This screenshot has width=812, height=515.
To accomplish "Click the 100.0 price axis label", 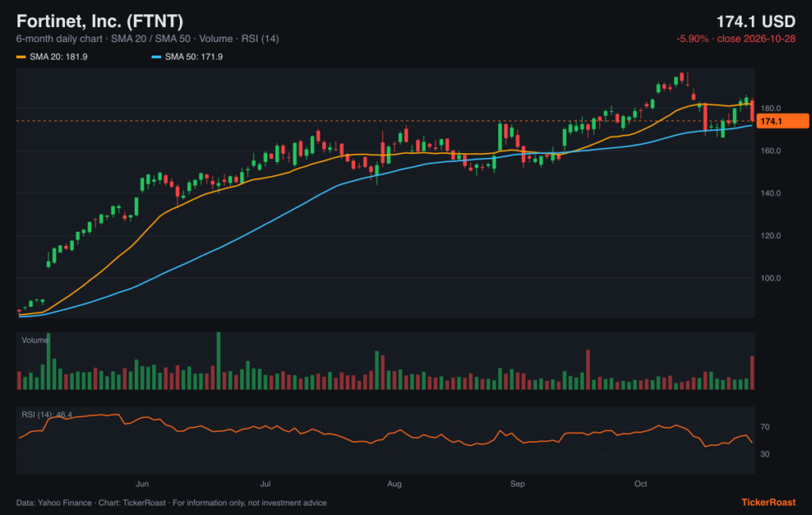I will click(x=771, y=279).
